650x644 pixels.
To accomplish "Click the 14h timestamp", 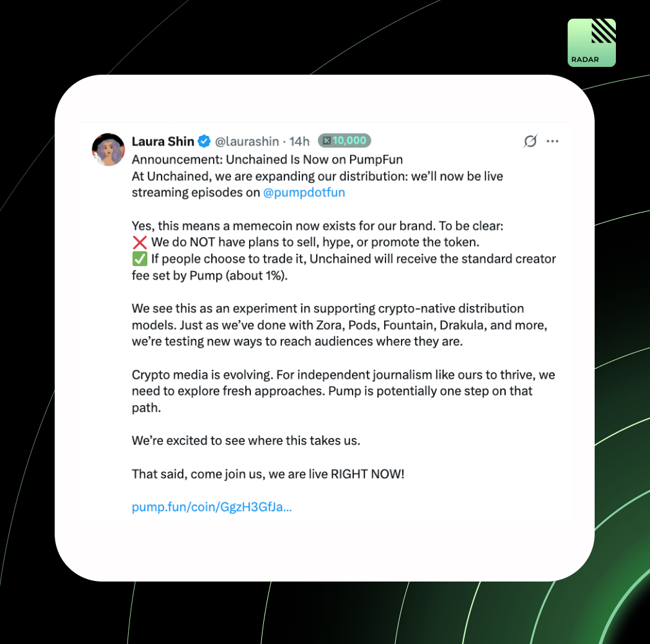I will pyautogui.click(x=299, y=142).
